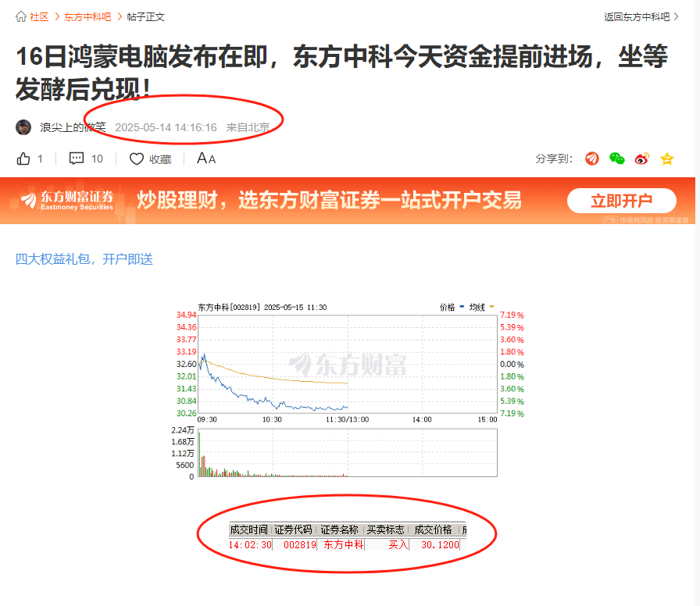Open the 社区 breadcrumb link
This screenshot has width=700, height=606.
tap(39, 17)
